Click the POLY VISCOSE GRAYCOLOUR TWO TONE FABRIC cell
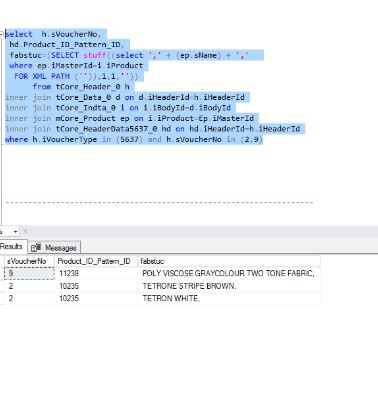 click(x=229, y=273)
